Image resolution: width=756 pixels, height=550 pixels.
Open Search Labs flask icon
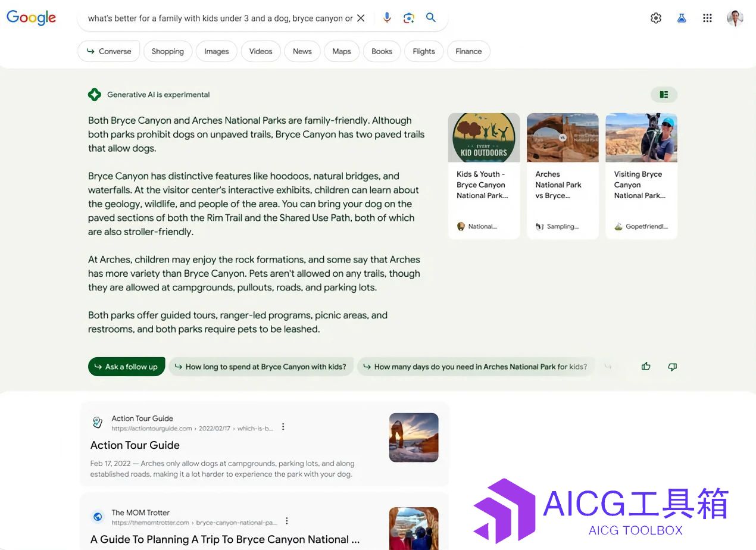682,18
